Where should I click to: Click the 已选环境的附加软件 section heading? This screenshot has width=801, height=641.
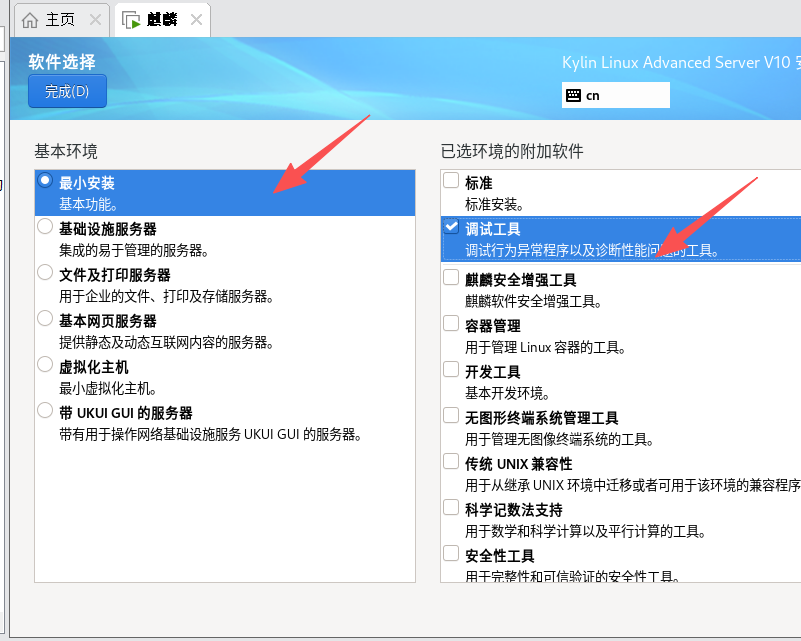click(x=512, y=151)
